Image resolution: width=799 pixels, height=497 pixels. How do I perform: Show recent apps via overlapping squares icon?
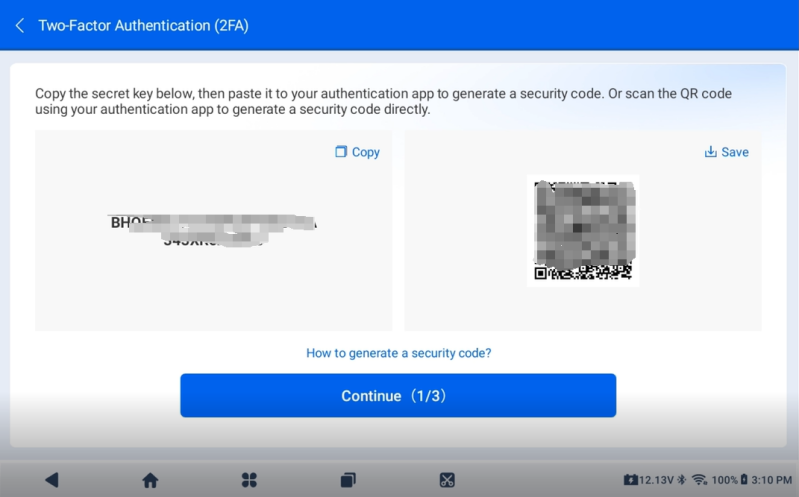[x=348, y=480]
